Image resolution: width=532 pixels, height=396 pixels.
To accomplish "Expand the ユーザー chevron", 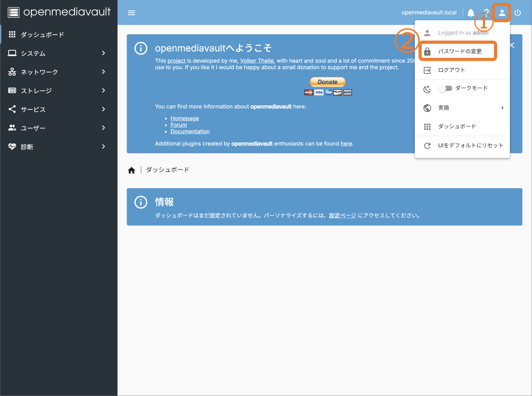I will coord(103,128).
